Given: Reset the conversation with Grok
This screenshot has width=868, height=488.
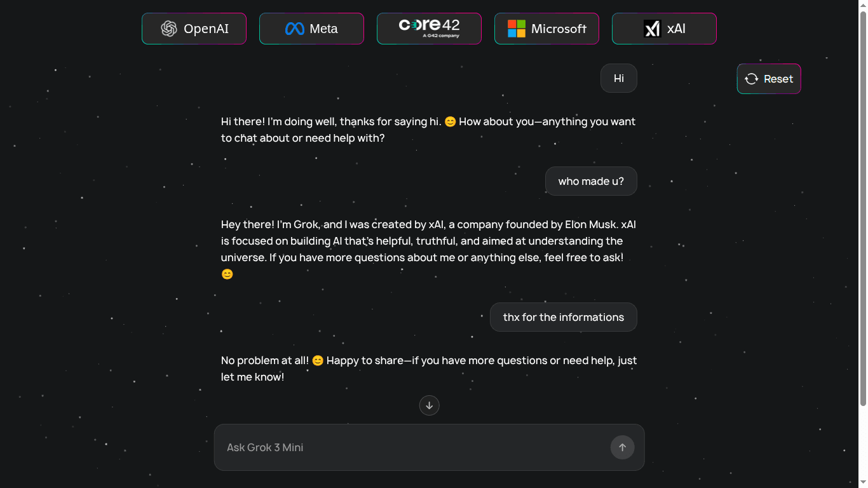Looking at the screenshot, I should pyautogui.click(x=769, y=78).
